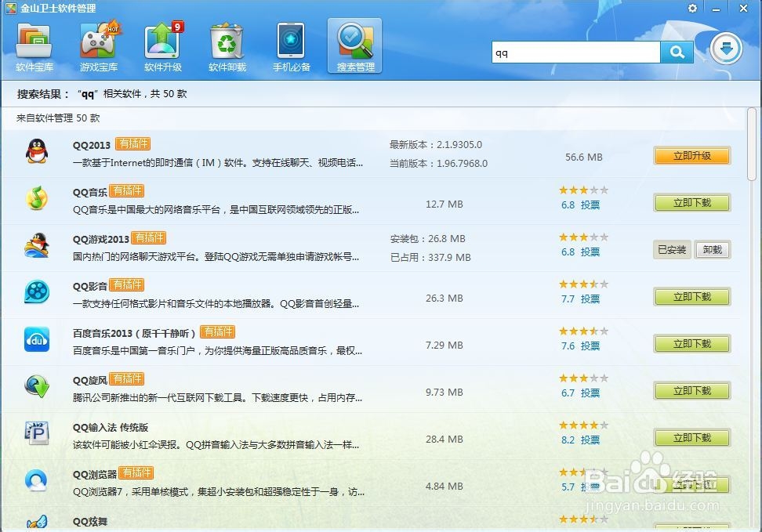Switch to the 软件宝库 tab
This screenshot has height=532, width=762.
(33, 47)
